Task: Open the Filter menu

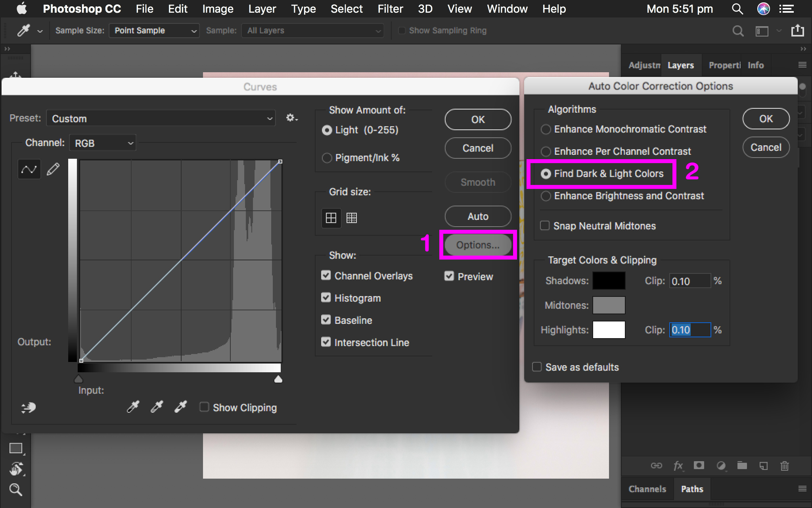Action: (390, 9)
